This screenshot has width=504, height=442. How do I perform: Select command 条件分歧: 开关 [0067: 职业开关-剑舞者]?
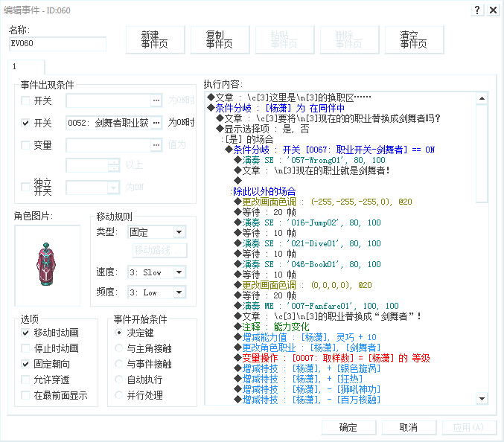[x=330, y=150]
